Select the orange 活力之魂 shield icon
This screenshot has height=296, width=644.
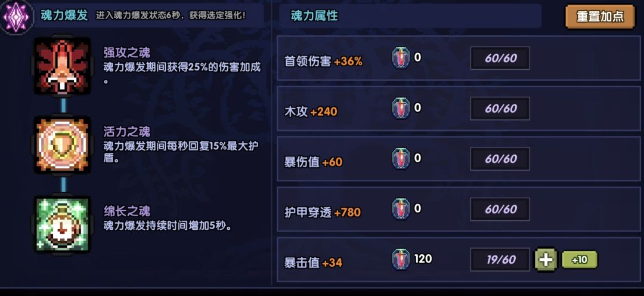click(x=62, y=145)
